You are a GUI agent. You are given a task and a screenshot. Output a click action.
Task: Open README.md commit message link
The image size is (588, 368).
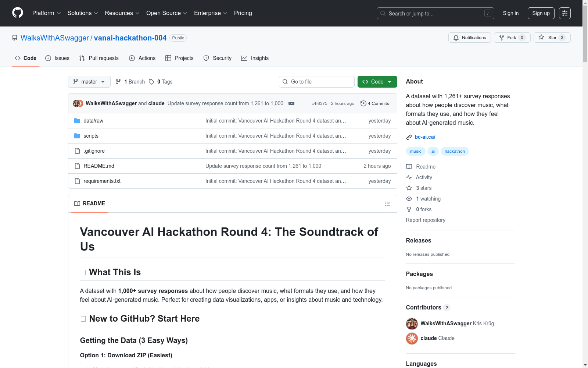[263, 166]
